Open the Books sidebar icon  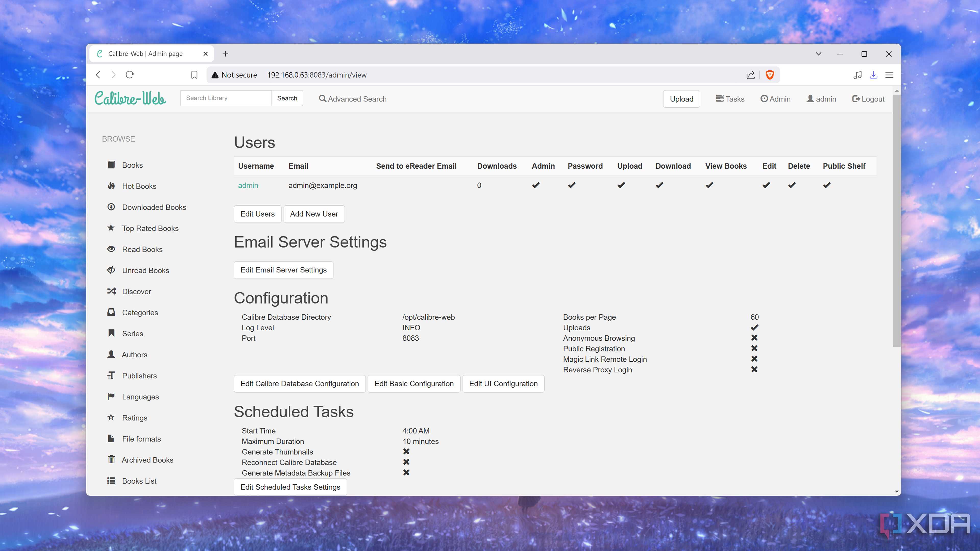[111, 165]
